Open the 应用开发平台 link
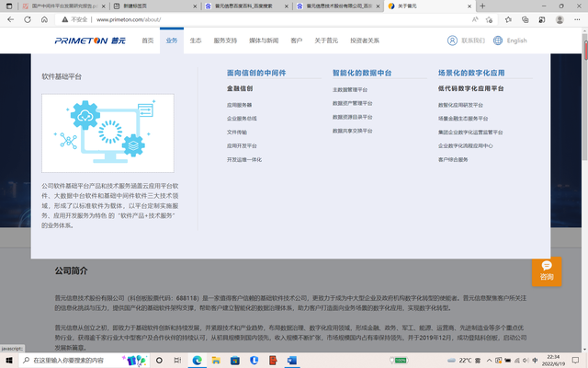This screenshot has width=588, height=368. pyautogui.click(x=242, y=146)
